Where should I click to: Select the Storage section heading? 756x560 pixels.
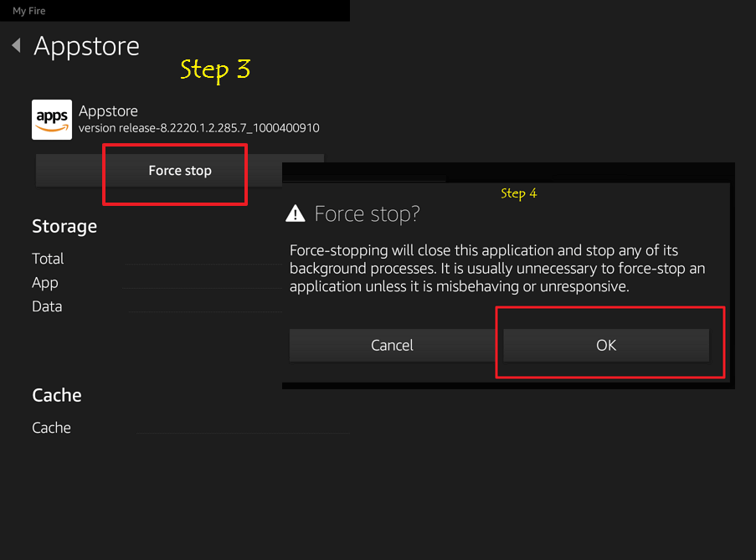64,227
